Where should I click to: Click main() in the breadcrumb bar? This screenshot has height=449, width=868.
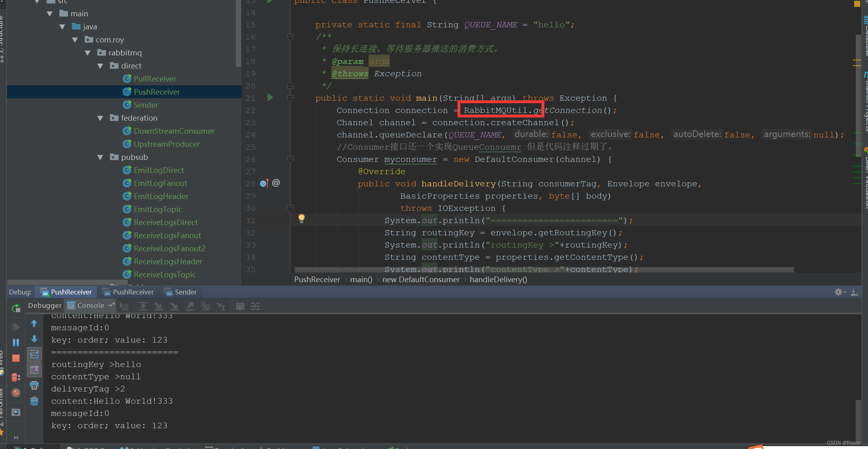point(361,280)
